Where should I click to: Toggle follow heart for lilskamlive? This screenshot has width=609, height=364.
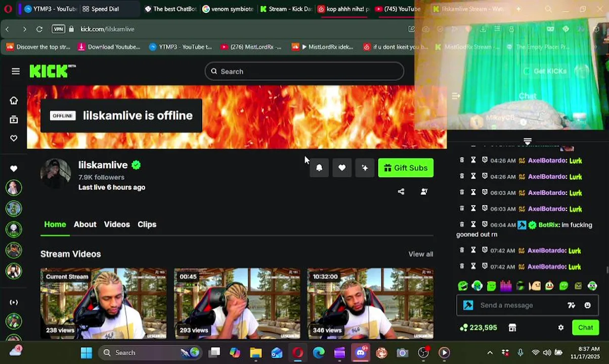342,168
